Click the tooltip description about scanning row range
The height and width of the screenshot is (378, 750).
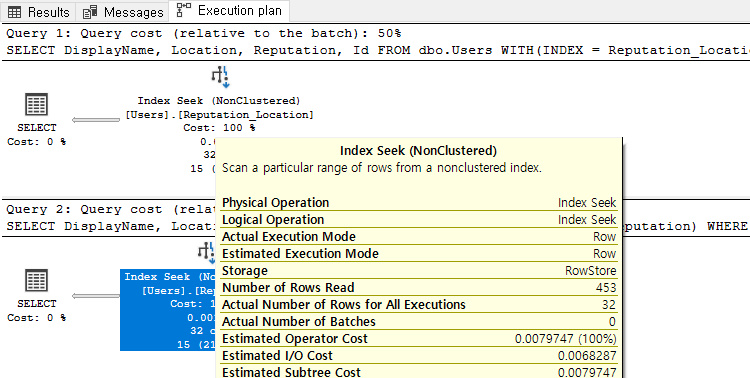(381, 168)
